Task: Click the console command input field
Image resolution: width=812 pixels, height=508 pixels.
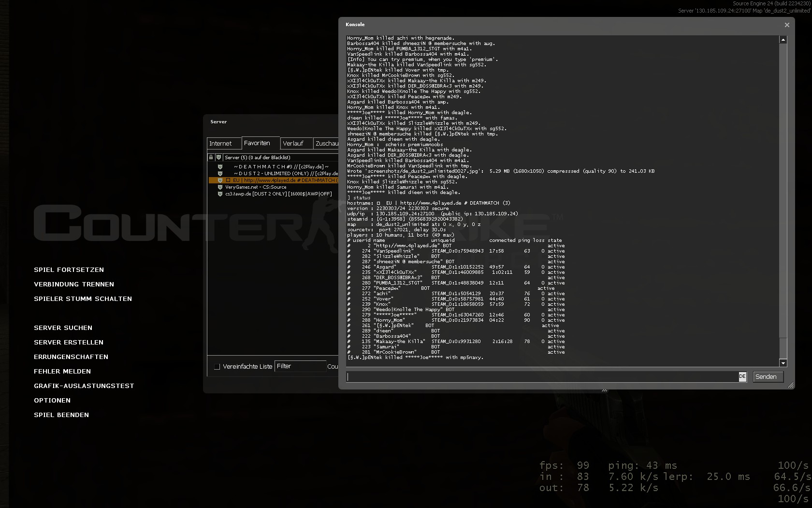Action: [x=542, y=376]
